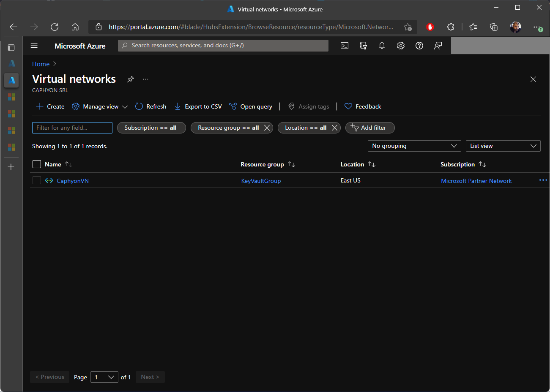Viewport: 550px width, 392px height.
Task: Open more options ellipsis beside Virtual networks title
Action: [145, 79]
